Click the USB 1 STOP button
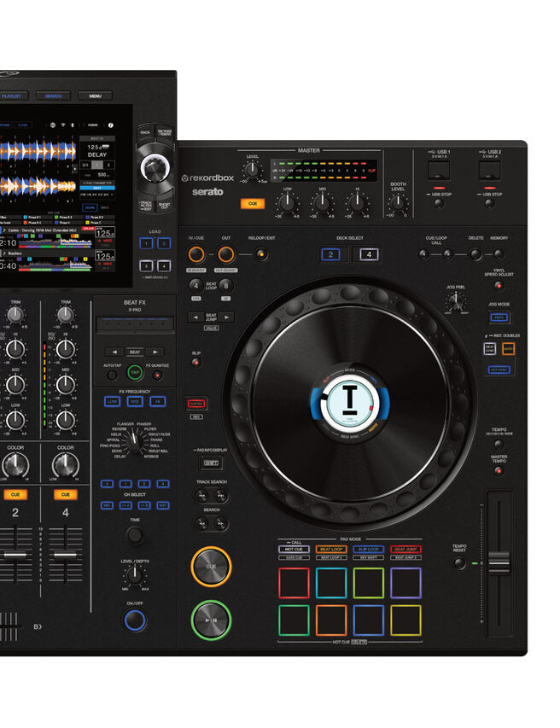Viewport: 560px width, 728px height. click(x=439, y=203)
